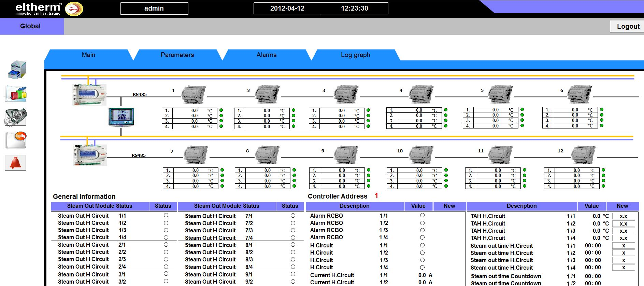
Task: Go to the Alarms tab
Action: point(267,55)
